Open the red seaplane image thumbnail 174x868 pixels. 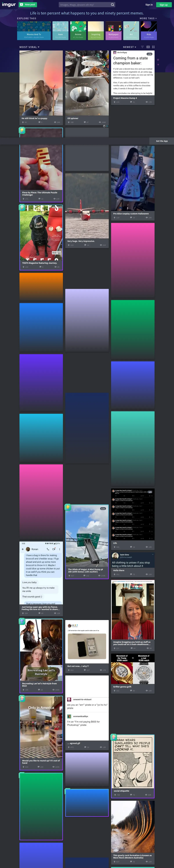pos(87,206)
